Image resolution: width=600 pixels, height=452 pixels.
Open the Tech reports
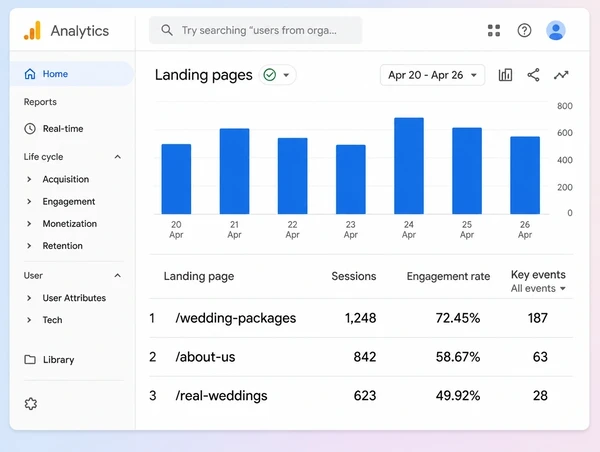coord(52,320)
